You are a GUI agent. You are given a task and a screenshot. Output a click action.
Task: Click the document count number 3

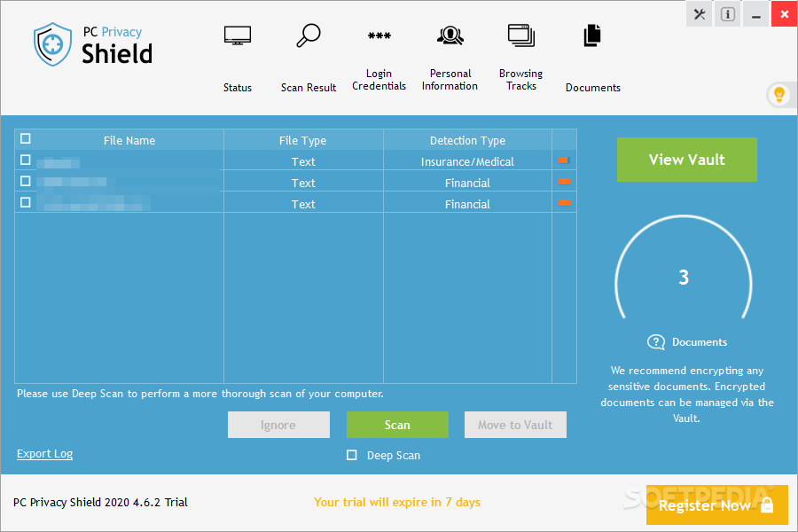(x=684, y=278)
